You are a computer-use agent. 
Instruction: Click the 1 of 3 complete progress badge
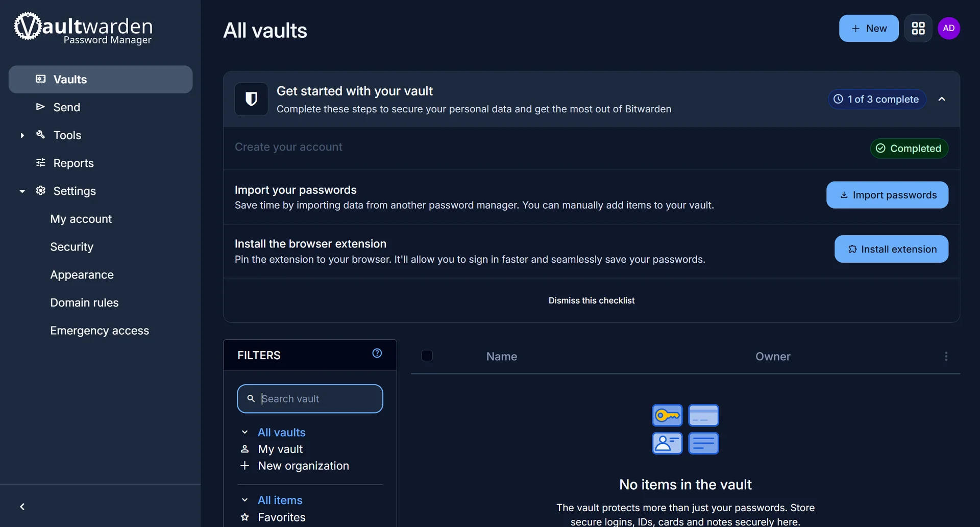(877, 99)
